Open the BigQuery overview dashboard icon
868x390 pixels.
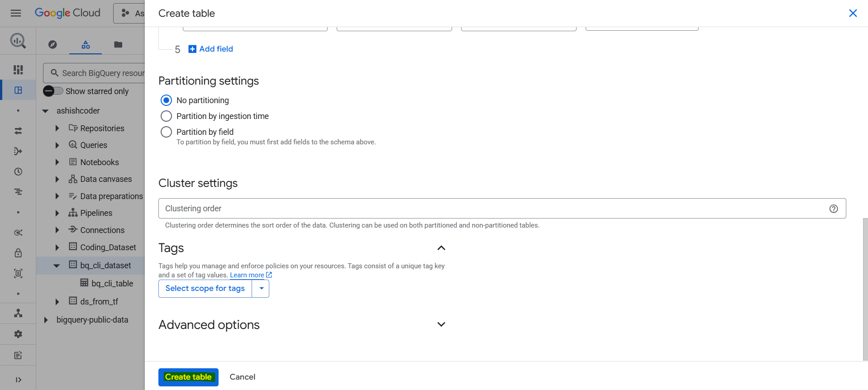click(18, 70)
